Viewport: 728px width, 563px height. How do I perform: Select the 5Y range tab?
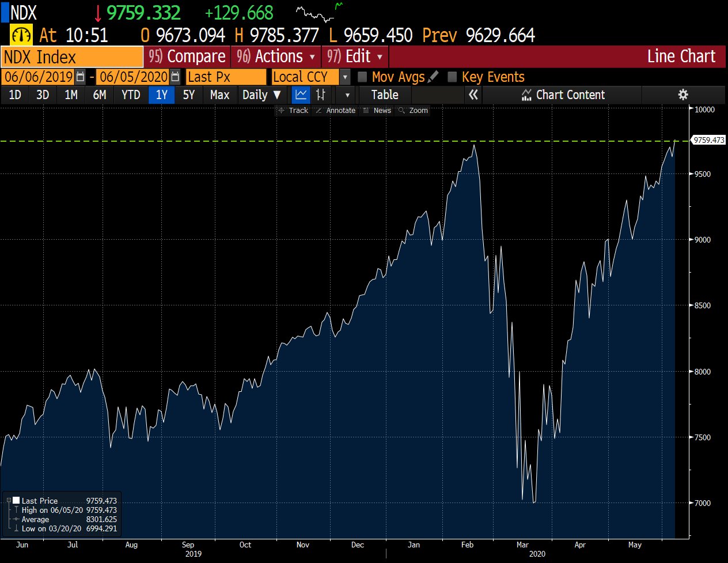[189, 95]
